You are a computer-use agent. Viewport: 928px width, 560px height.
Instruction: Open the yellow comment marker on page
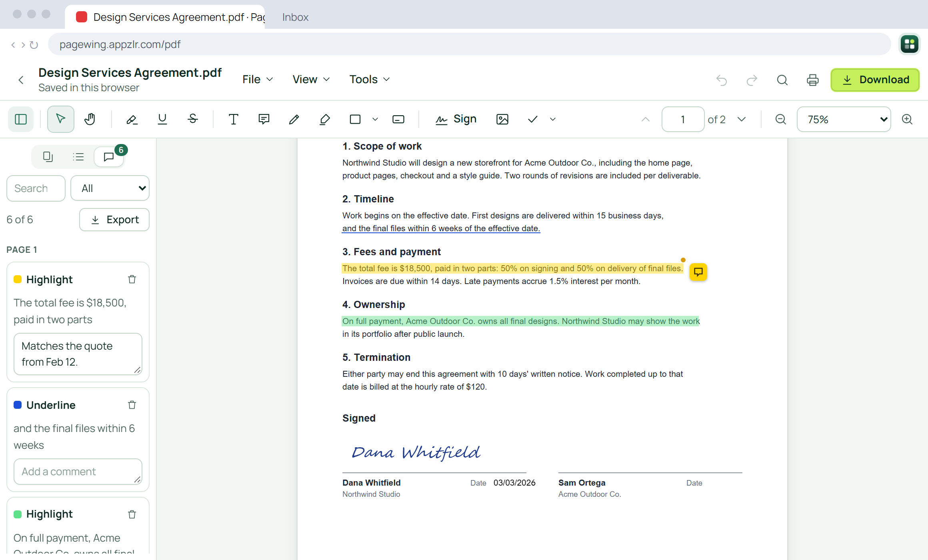[698, 272]
